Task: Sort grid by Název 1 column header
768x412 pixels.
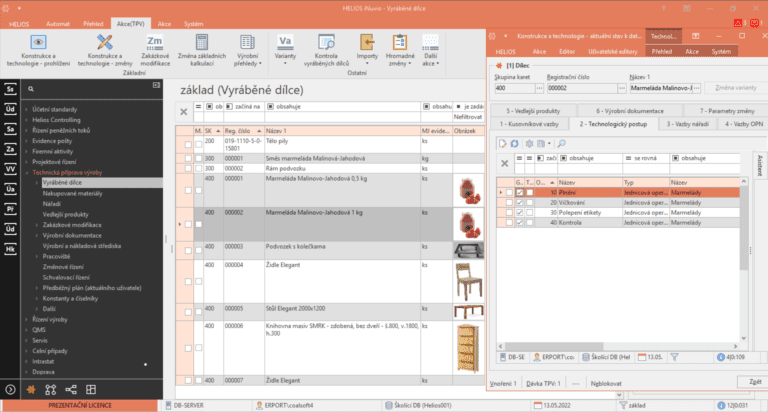Action: click(341, 131)
